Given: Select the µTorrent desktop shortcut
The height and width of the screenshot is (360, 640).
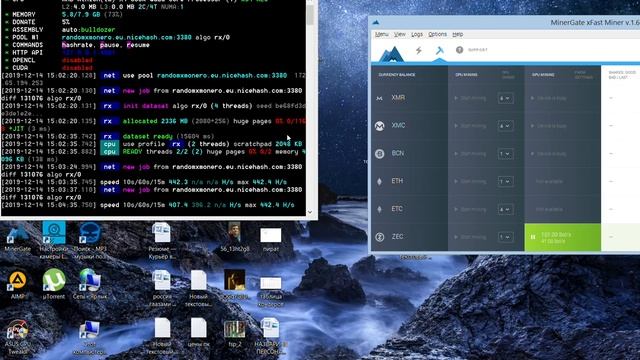Looking at the screenshot, I should (54, 284).
